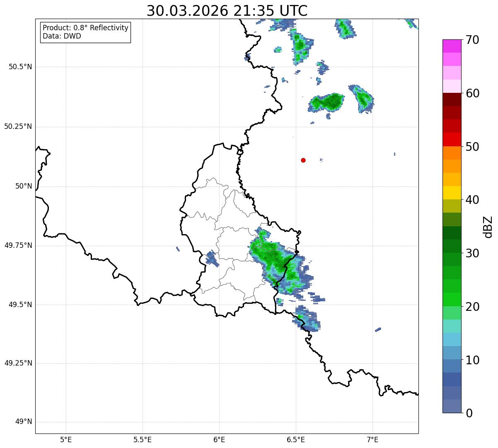Image resolution: width=498 pixels, height=448 pixels.
Task: Click the 50°N latitude label
Action: (24, 186)
